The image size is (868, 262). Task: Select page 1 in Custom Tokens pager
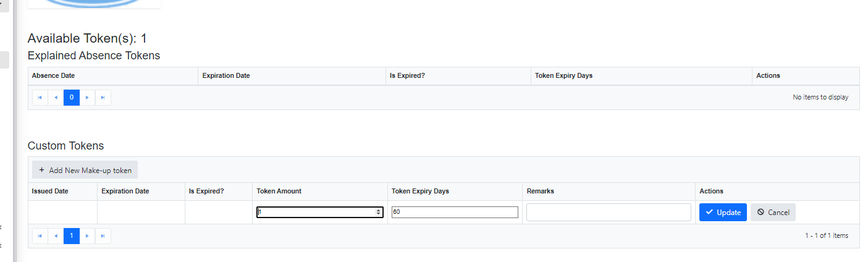point(72,236)
